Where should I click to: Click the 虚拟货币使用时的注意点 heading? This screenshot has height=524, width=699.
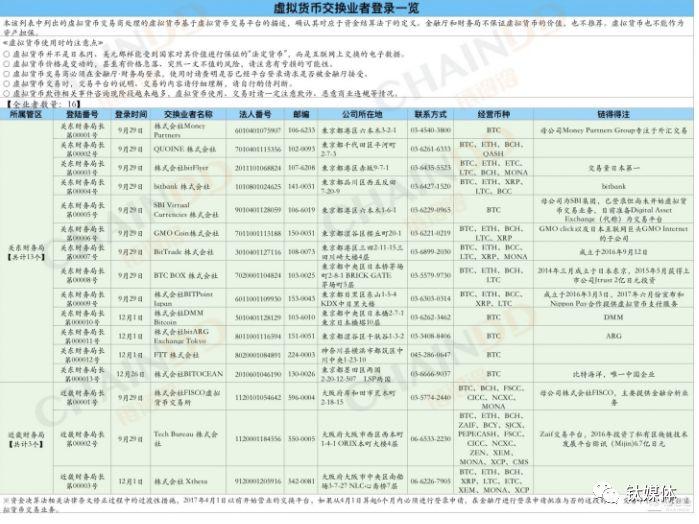coord(53,43)
